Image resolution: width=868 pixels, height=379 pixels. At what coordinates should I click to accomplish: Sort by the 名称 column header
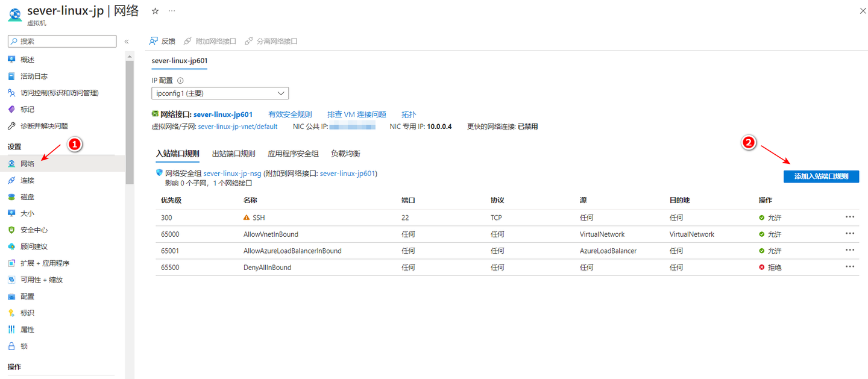pyautogui.click(x=250, y=200)
